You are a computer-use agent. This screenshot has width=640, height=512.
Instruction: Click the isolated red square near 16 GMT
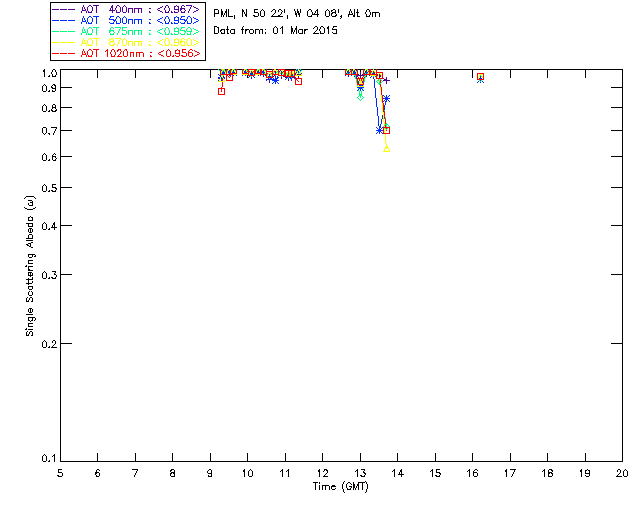coord(480,77)
